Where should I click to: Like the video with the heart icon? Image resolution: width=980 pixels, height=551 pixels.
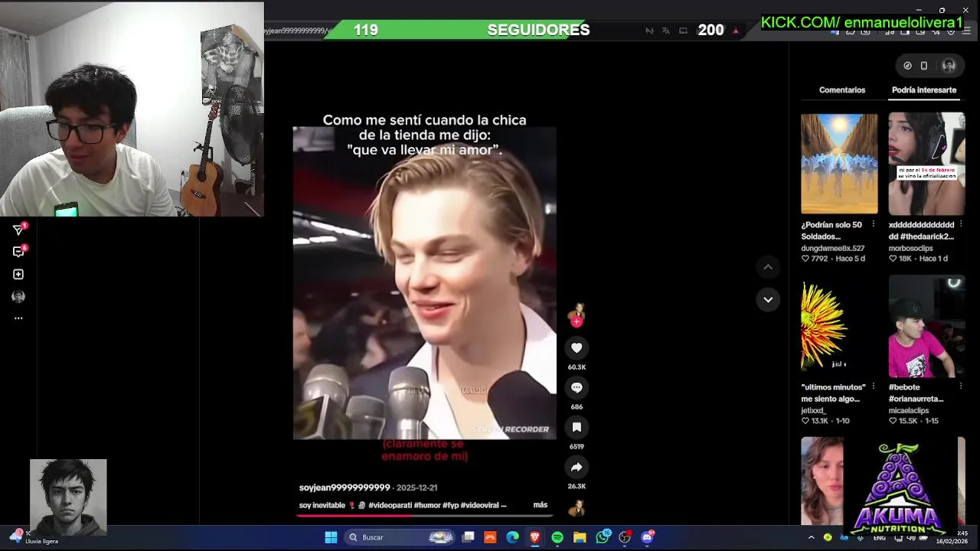pos(577,348)
